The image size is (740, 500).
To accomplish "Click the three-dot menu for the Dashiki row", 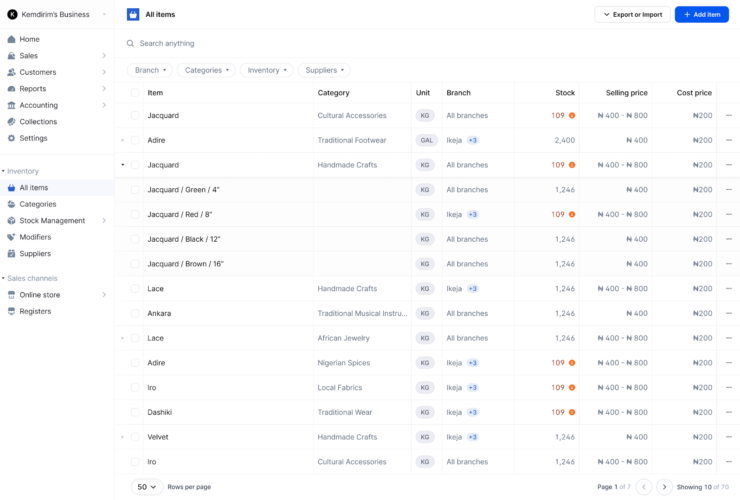I will pyautogui.click(x=728, y=412).
